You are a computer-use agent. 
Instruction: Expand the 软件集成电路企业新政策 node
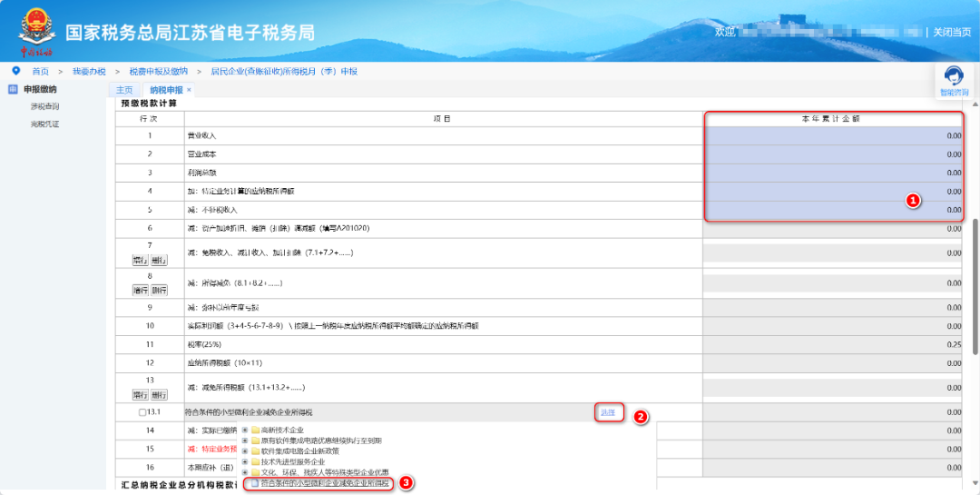(245, 451)
